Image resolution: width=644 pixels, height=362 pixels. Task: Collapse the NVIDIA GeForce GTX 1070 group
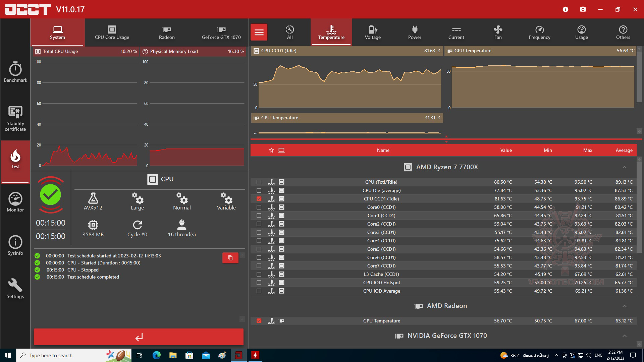coord(624,336)
